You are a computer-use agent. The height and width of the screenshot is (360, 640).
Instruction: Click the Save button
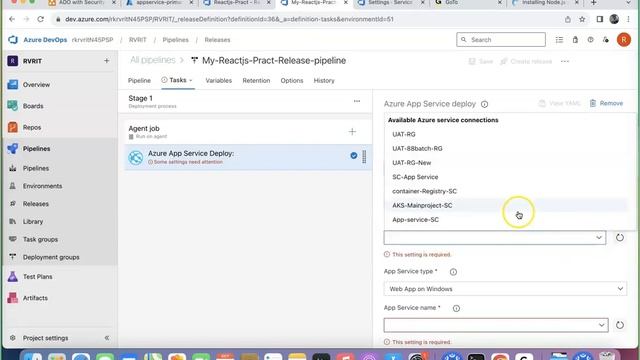481,61
